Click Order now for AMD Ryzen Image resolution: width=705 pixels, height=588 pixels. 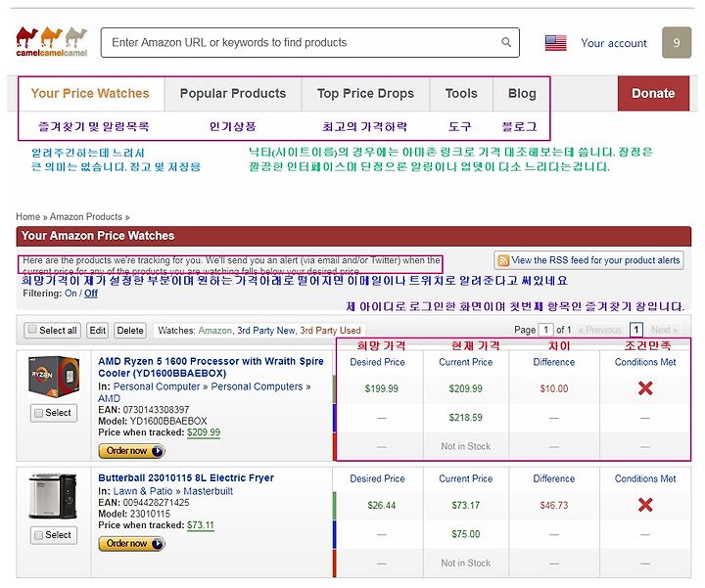tap(132, 451)
